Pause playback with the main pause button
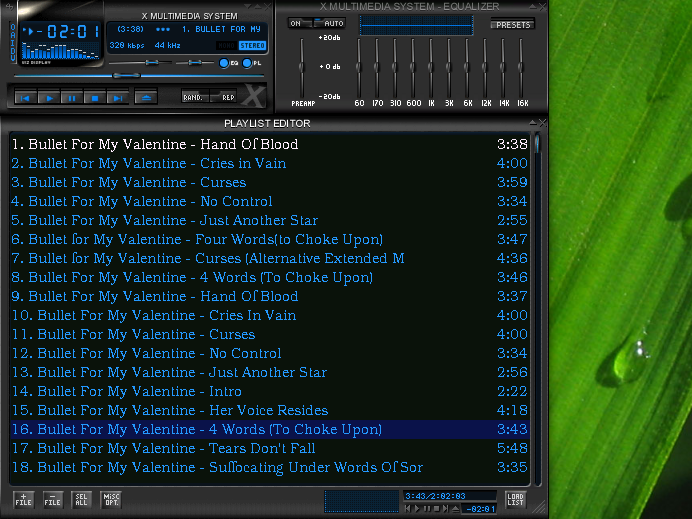 (x=71, y=98)
